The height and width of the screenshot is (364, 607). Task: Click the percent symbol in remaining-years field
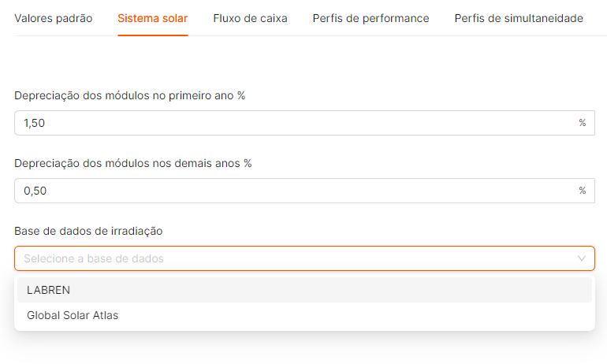tap(583, 191)
